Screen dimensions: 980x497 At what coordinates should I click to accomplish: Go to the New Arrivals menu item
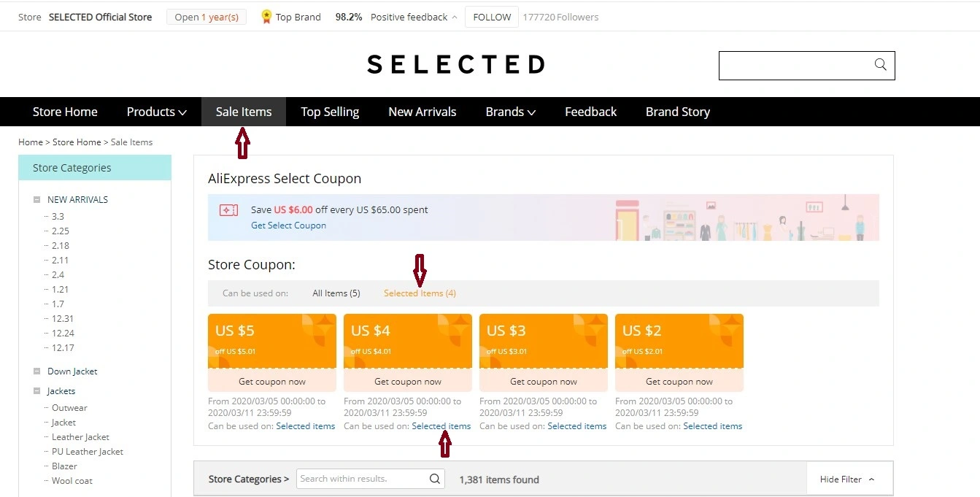pos(423,112)
